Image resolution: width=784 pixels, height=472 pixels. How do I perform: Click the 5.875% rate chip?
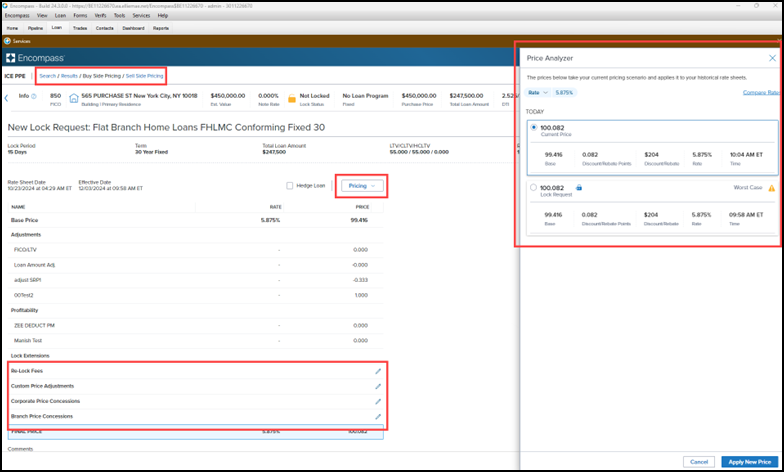click(x=564, y=92)
